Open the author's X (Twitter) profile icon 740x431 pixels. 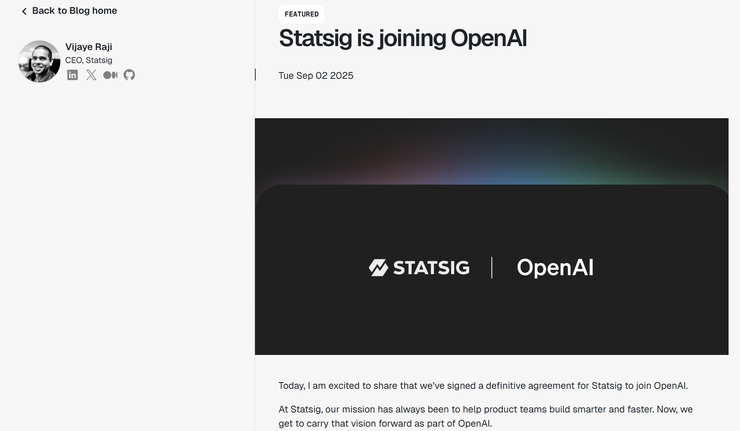click(x=91, y=75)
